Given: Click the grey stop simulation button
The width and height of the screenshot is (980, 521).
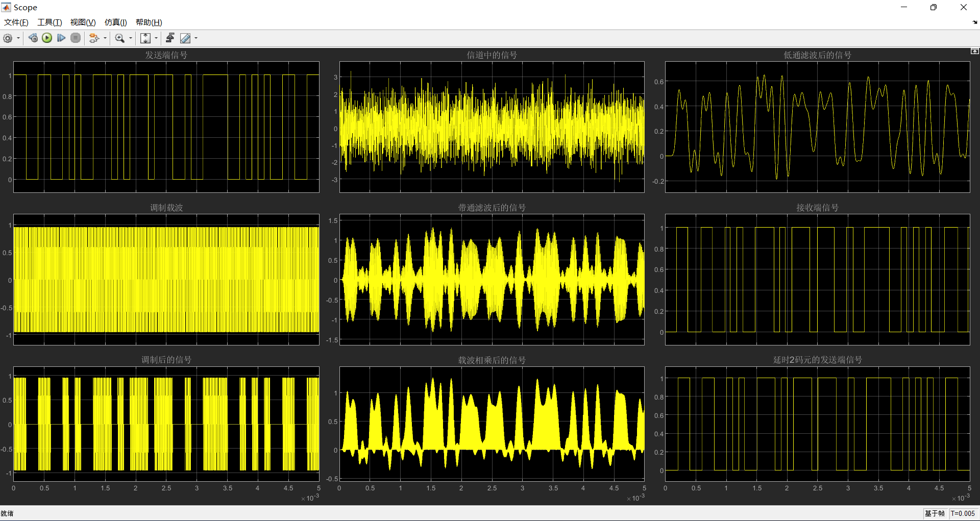Looking at the screenshot, I should point(76,38).
